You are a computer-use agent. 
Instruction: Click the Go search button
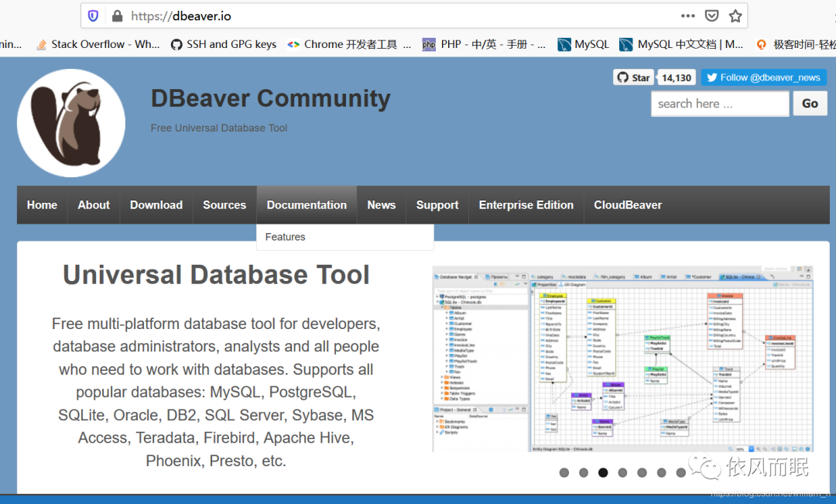click(810, 104)
